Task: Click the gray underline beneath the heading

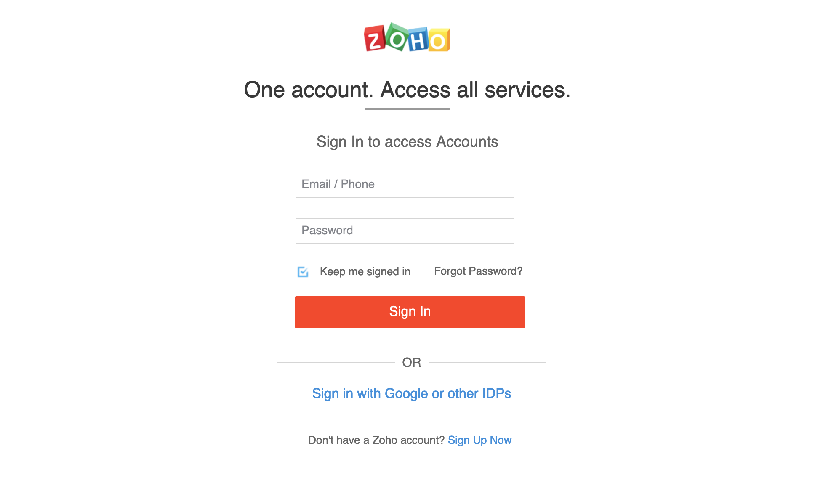Action: point(407,109)
